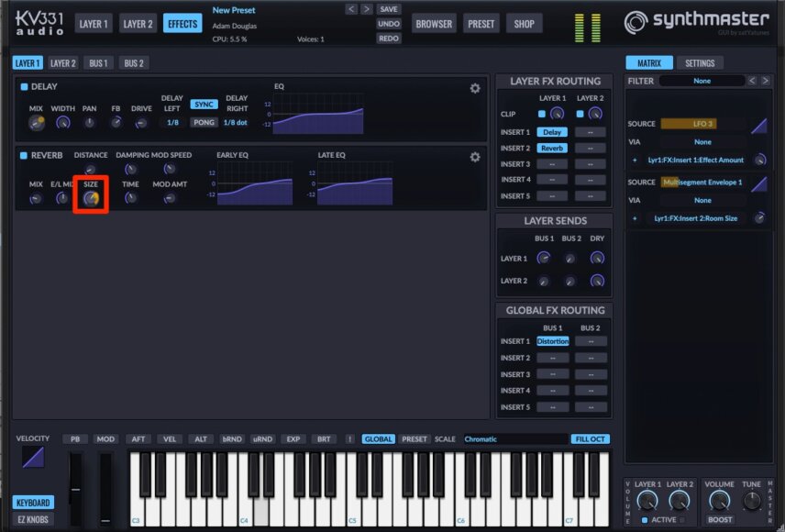Click the master Volume knob
The image size is (785, 532).
tap(719, 500)
